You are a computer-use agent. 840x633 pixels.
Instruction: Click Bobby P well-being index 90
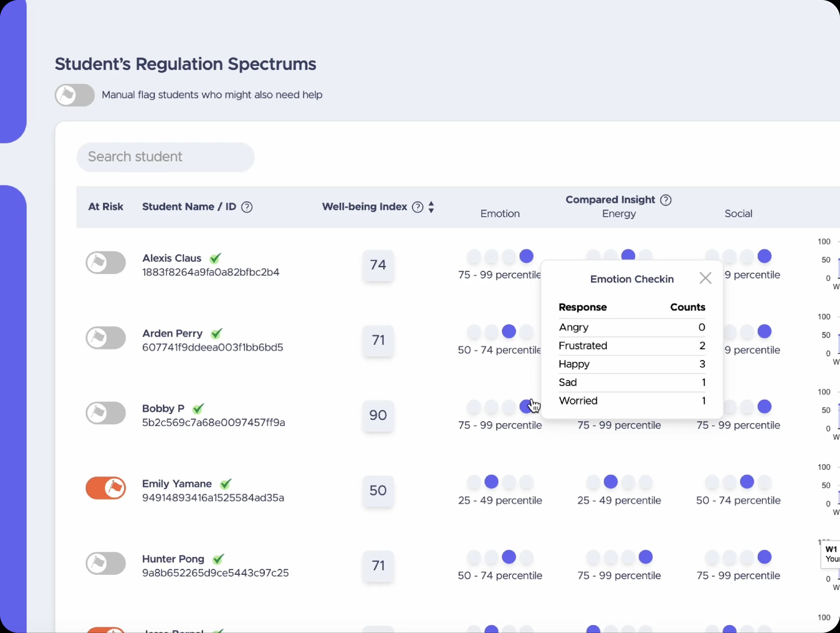378,416
